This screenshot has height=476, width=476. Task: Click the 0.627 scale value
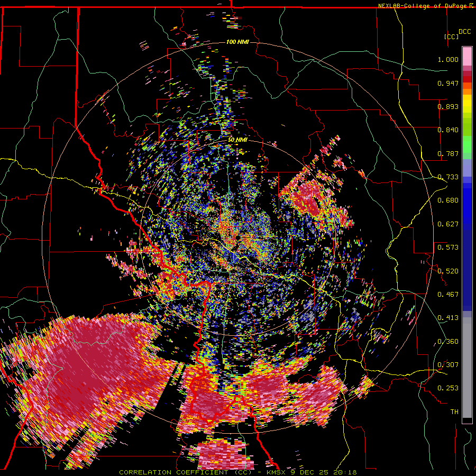448,224
